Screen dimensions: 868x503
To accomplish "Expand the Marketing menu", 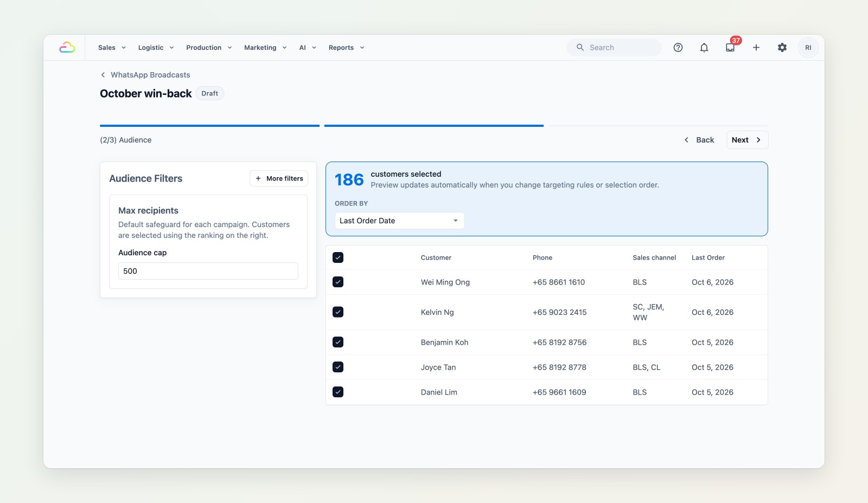I will (x=265, y=48).
